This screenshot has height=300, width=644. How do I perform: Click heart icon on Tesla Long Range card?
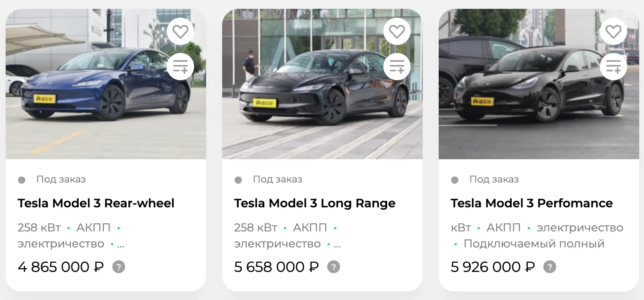pyautogui.click(x=397, y=32)
